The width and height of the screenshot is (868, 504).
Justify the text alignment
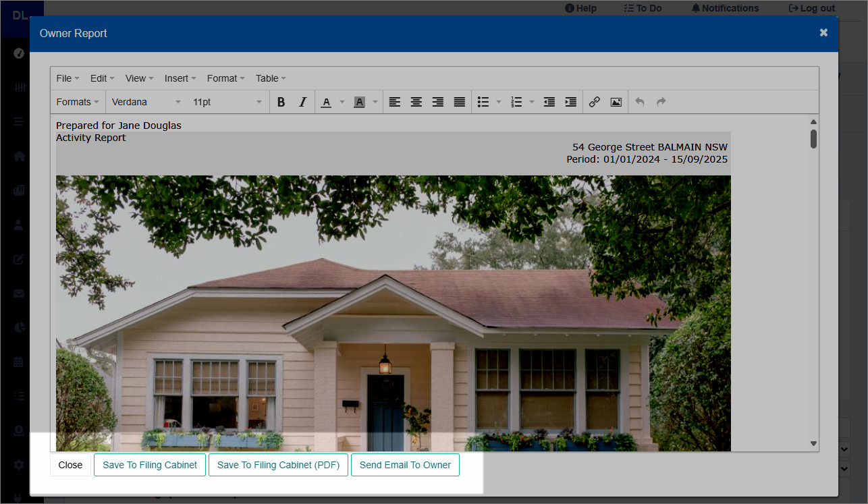460,102
